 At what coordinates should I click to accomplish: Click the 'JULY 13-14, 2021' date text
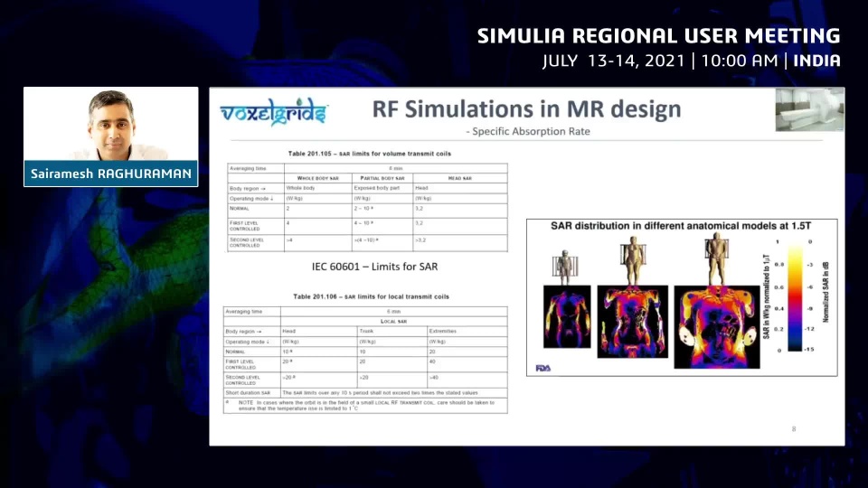point(614,61)
